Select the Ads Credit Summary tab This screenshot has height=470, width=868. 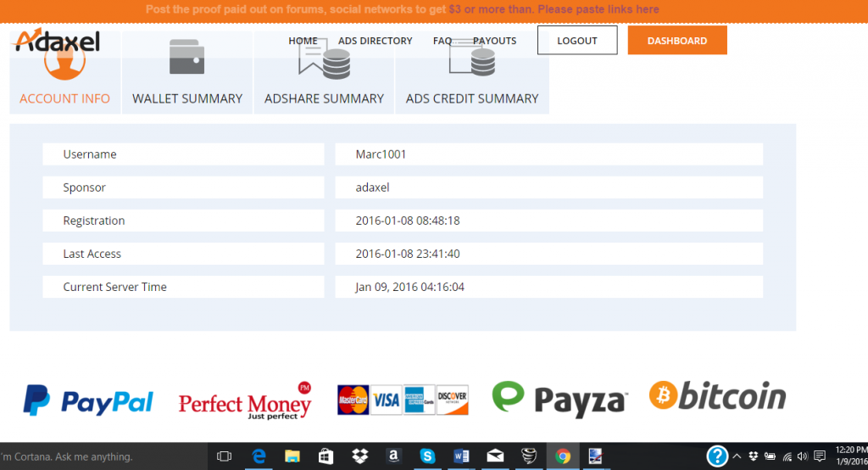471,73
